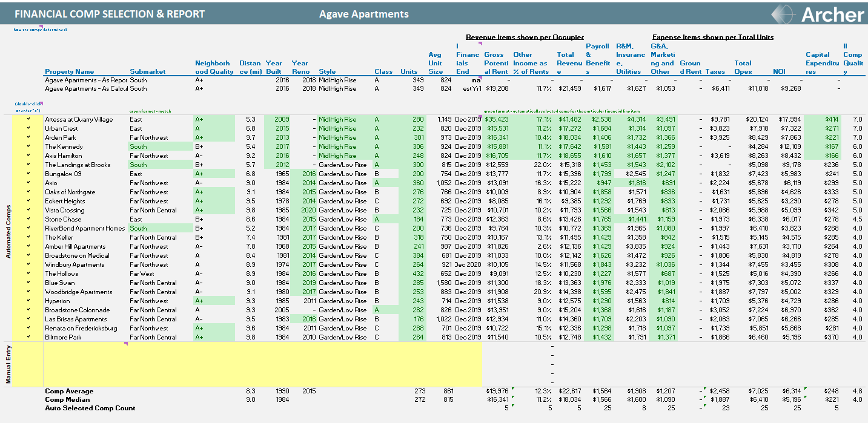Click 'Broadstone on Medical' property name

coord(77,255)
